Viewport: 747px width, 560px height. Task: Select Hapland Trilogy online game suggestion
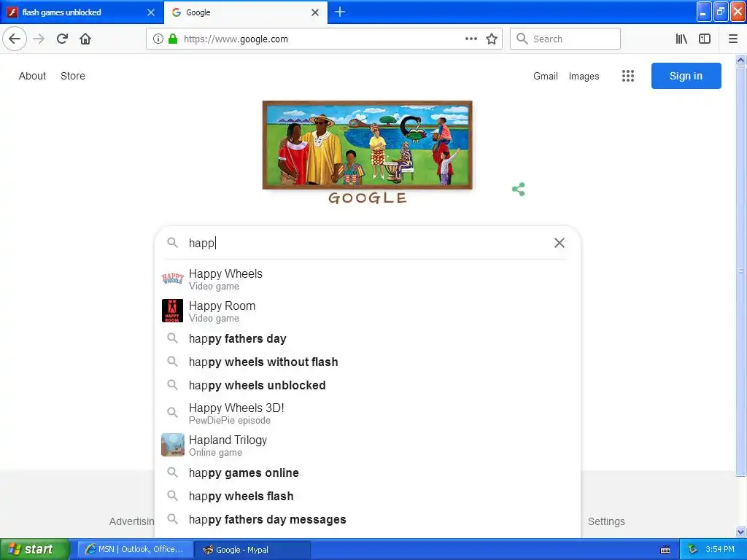point(368,446)
